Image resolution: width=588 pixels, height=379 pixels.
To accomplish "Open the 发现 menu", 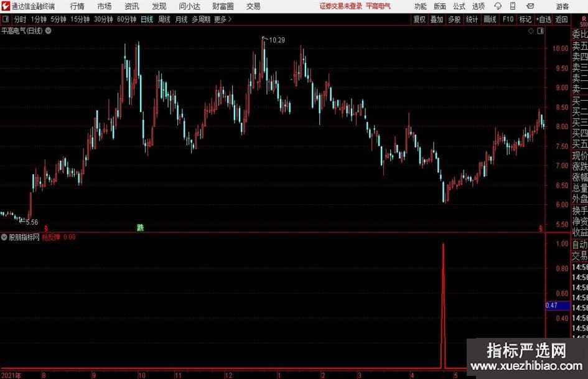I will pyautogui.click(x=159, y=6).
